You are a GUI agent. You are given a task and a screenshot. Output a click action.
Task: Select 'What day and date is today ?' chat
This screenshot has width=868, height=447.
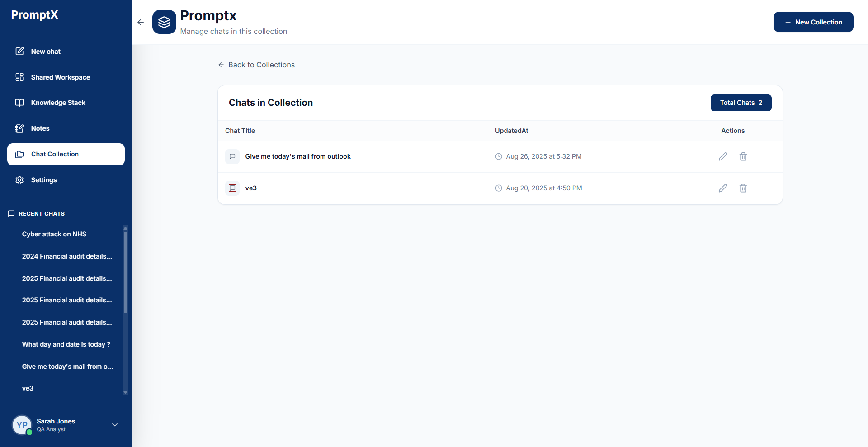coord(66,344)
